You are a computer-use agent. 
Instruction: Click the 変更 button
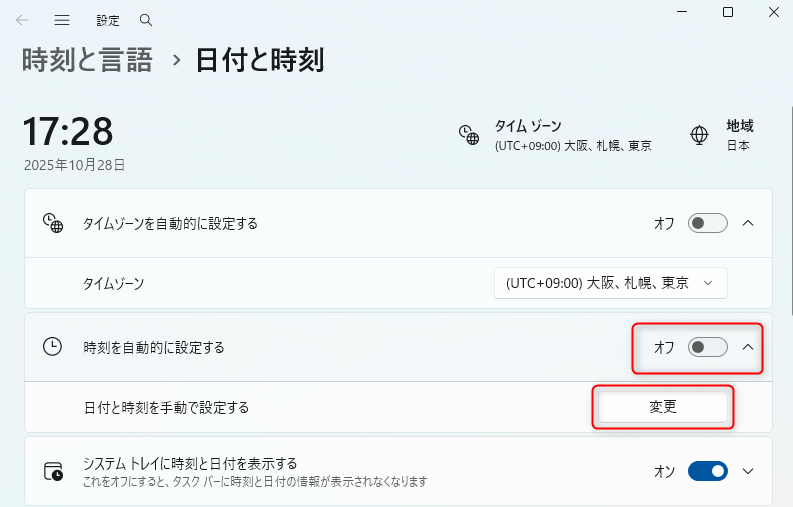pos(662,407)
